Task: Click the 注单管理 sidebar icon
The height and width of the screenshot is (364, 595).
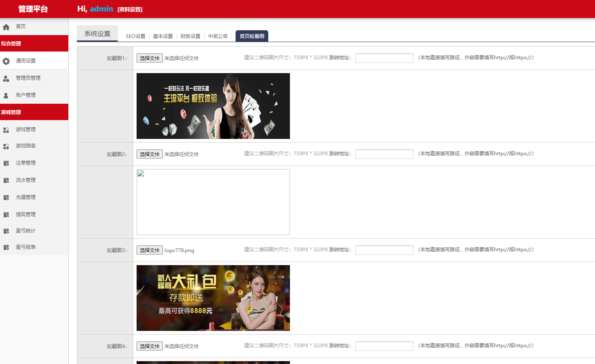Action: [x=6, y=163]
